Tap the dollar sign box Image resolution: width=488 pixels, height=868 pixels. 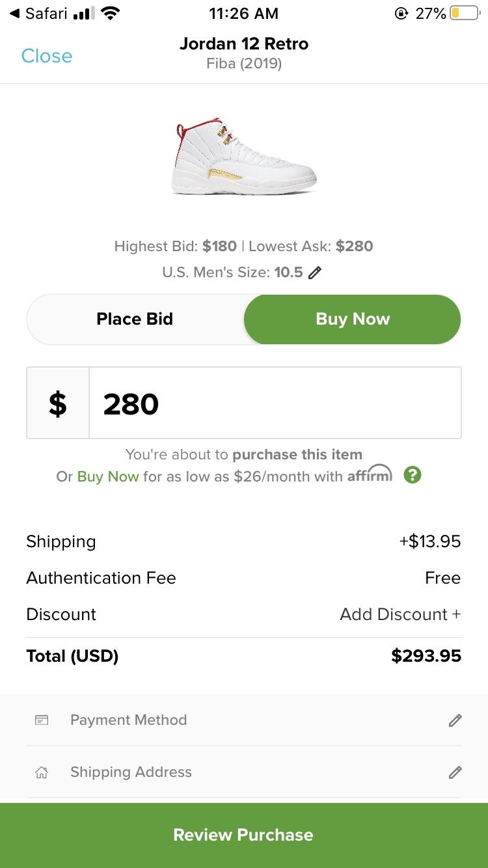[58, 403]
